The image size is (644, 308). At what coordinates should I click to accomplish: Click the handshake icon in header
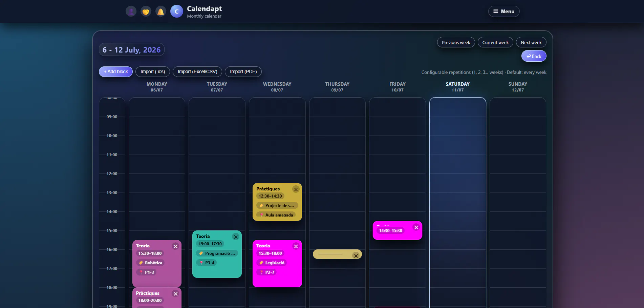coord(146,12)
